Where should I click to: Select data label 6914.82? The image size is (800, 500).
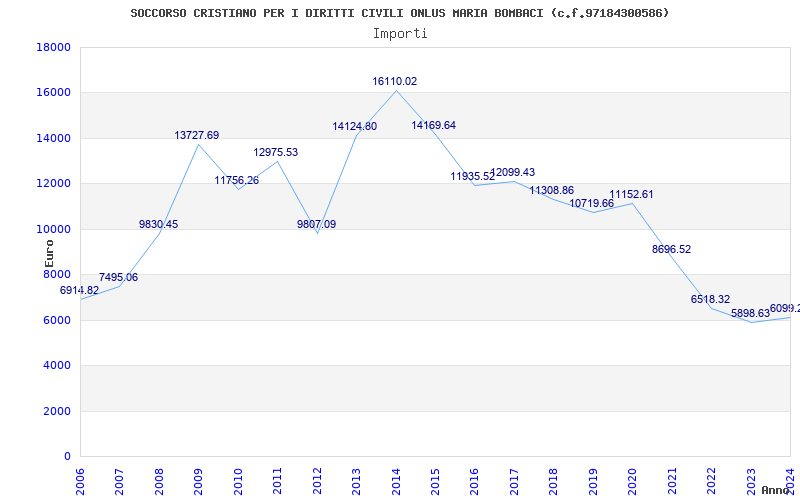[x=80, y=290]
